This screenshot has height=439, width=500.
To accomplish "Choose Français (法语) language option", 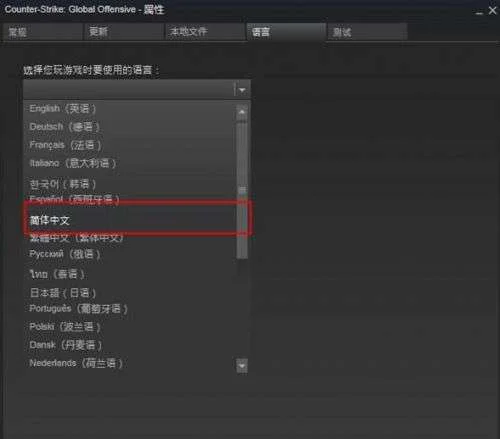I will (65, 145).
